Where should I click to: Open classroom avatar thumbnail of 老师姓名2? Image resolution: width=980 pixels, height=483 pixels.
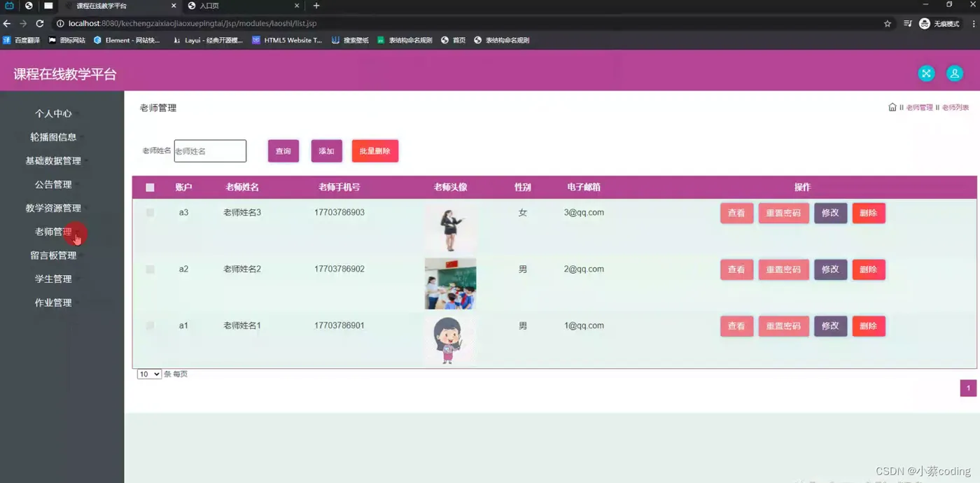pos(450,283)
